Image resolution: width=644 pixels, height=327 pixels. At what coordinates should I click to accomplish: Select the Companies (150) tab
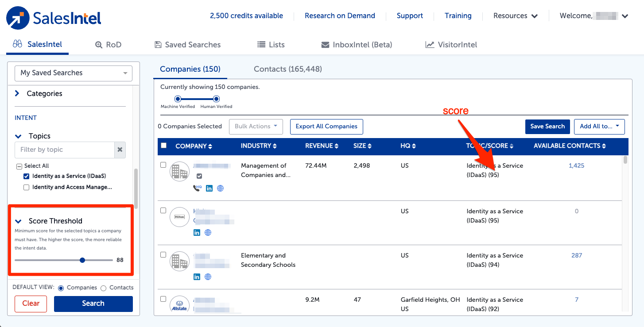[190, 69]
